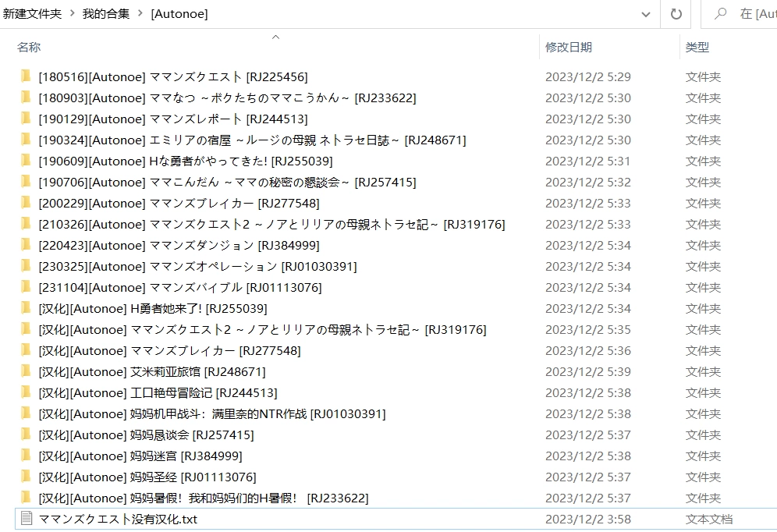Go to 新建文件夹 in breadcrumb
Screen dimensions: 777x532
[32, 13]
